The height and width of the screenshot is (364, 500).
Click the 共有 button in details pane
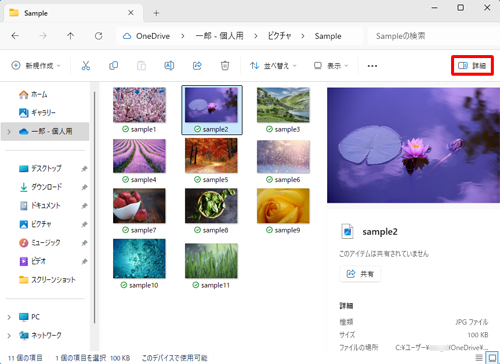coord(360,274)
